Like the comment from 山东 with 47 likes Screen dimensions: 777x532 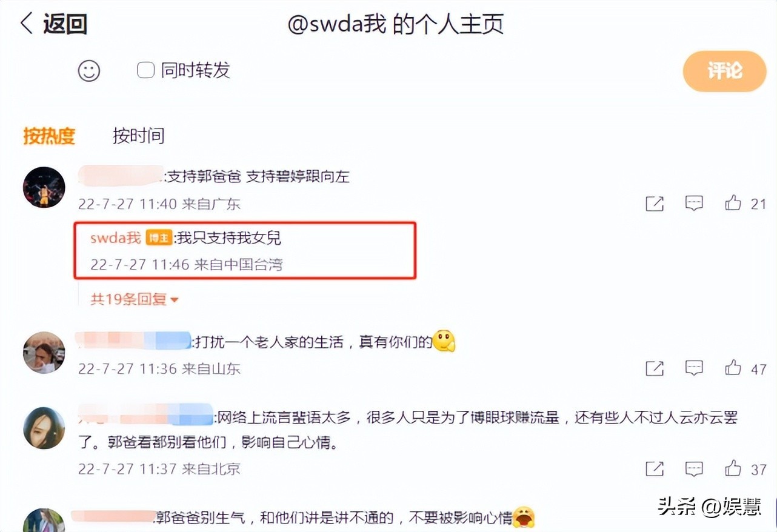(x=733, y=367)
